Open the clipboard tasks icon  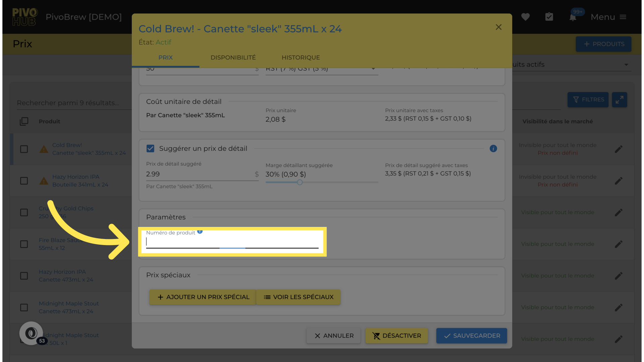(x=549, y=17)
